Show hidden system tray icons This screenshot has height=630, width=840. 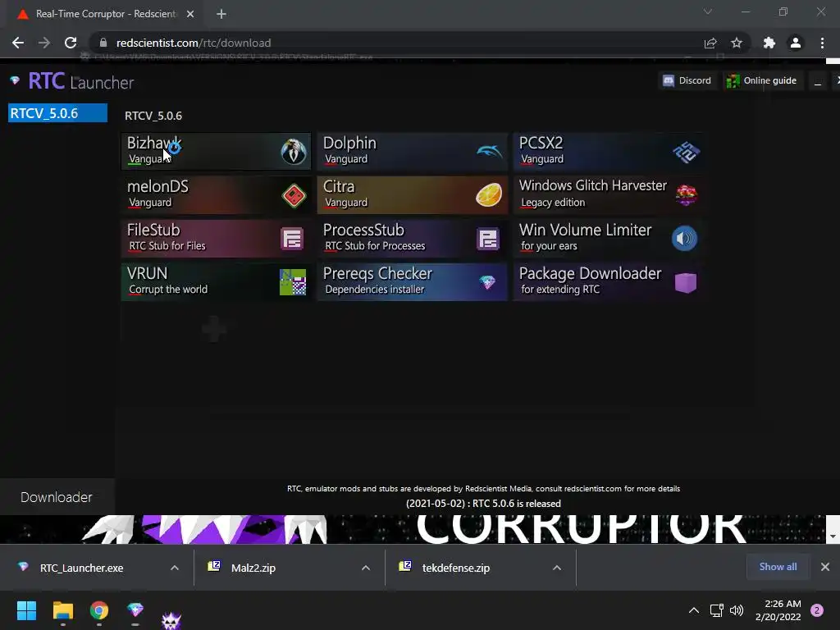[694, 610]
